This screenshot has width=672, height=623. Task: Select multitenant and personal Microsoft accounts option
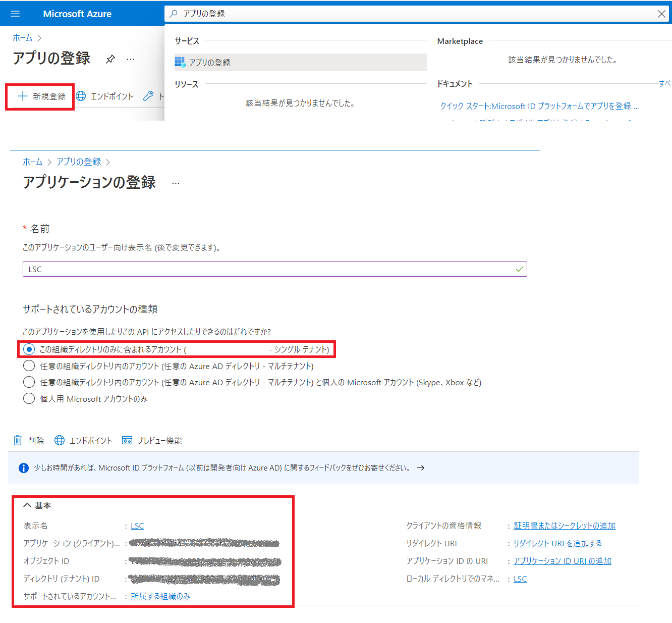29,382
